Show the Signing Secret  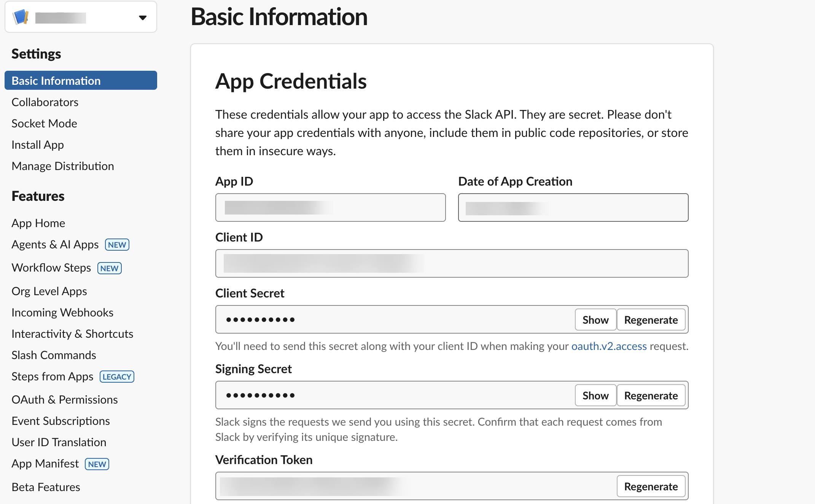tap(595, 395)
